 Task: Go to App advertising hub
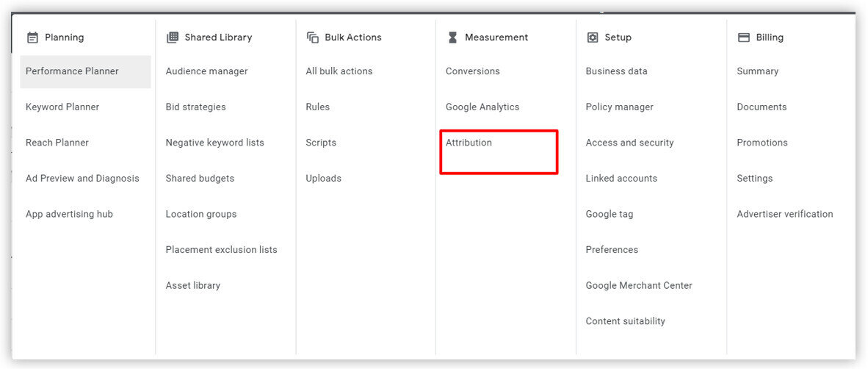pos(69,214)
